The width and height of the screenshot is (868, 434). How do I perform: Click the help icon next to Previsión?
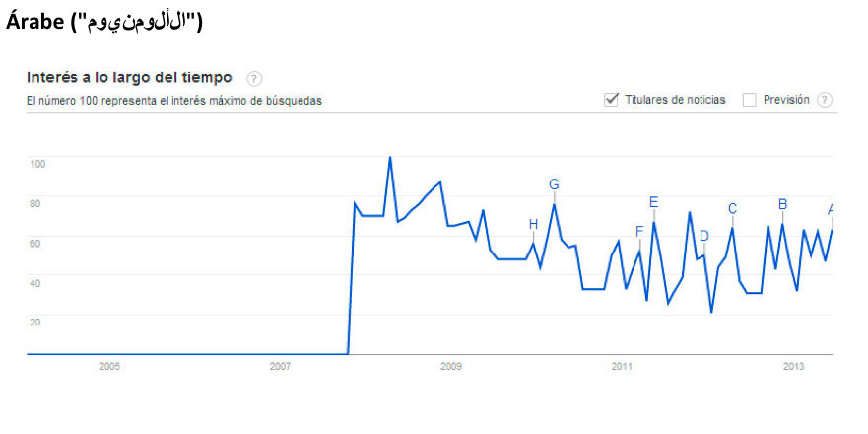(x=825, y=100)
